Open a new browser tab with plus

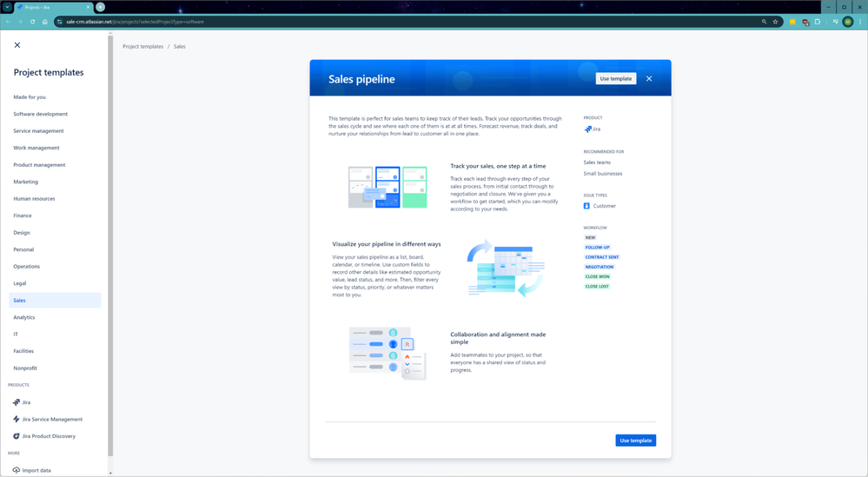click(x=100, y=7)
